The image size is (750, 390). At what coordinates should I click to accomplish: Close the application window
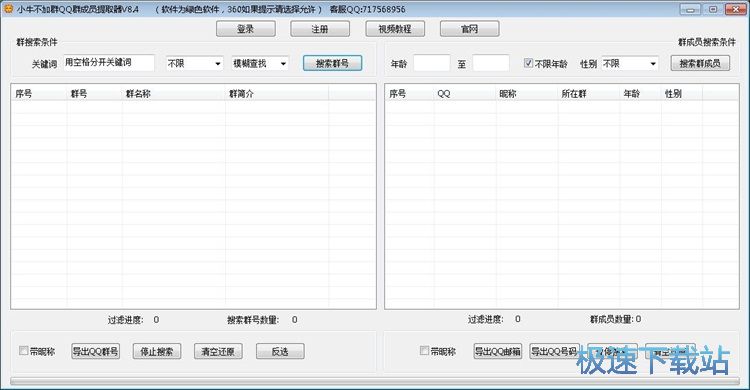736,9
